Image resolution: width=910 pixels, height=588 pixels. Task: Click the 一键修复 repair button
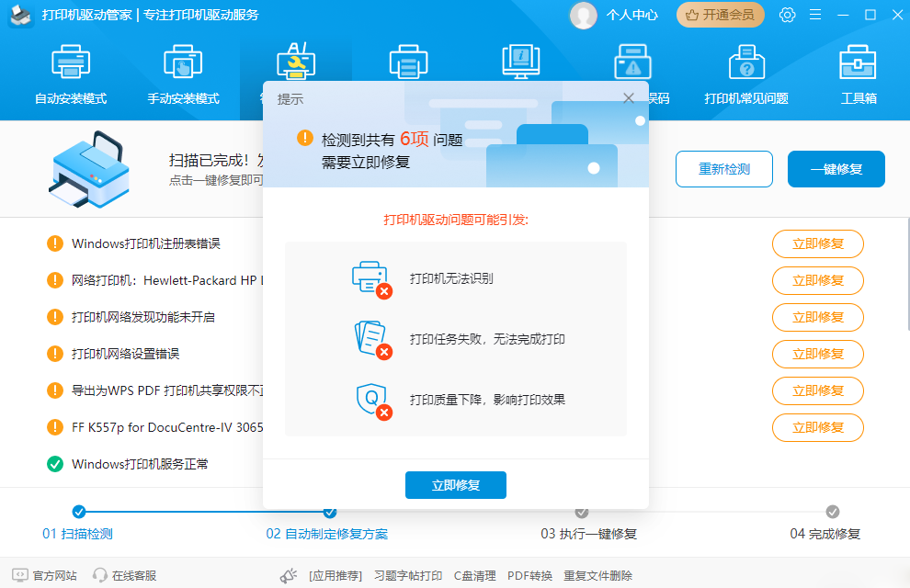[x=836, y=169]
